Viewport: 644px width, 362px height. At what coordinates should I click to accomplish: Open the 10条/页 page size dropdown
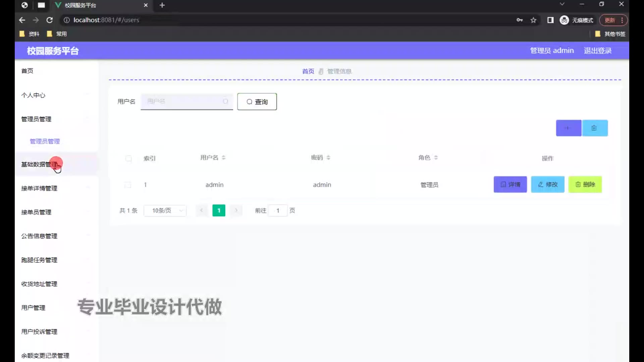tap(165, 210)
